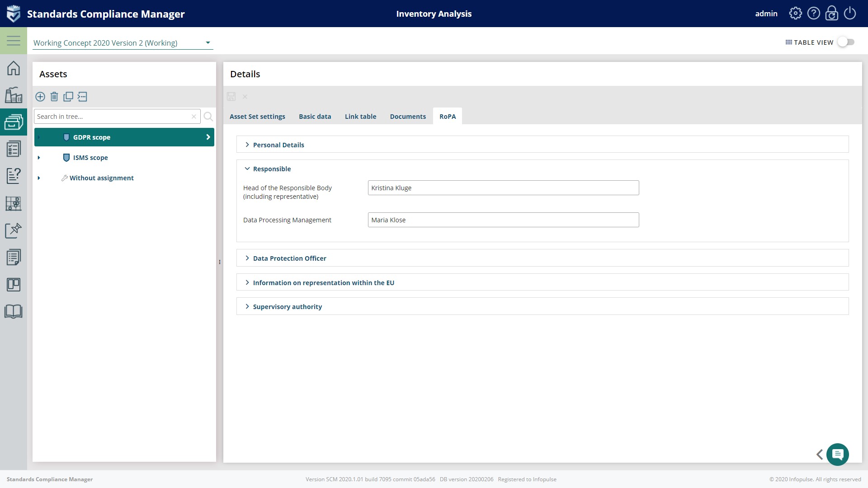
Task: Click the Version SCM 2020.1.01 footer text
Action: (x=370, y=479)
